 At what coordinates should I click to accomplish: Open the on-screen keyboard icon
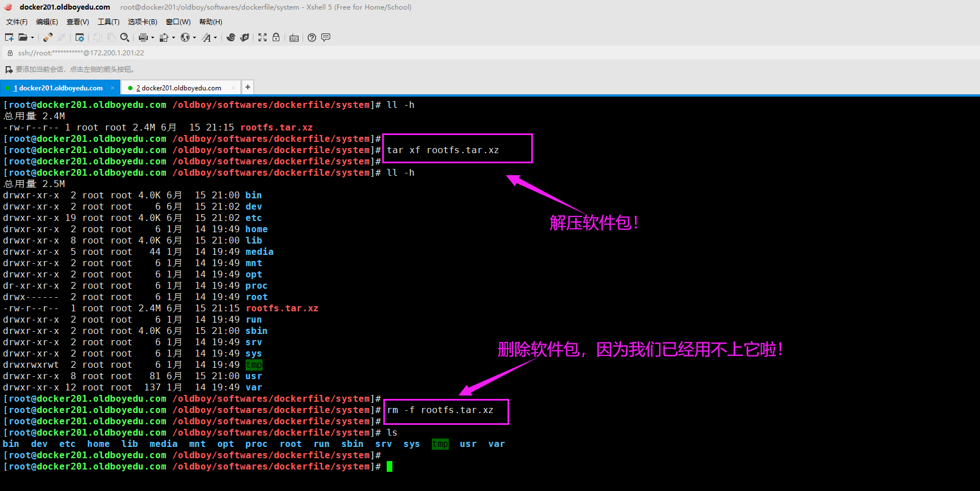[294, 38]
